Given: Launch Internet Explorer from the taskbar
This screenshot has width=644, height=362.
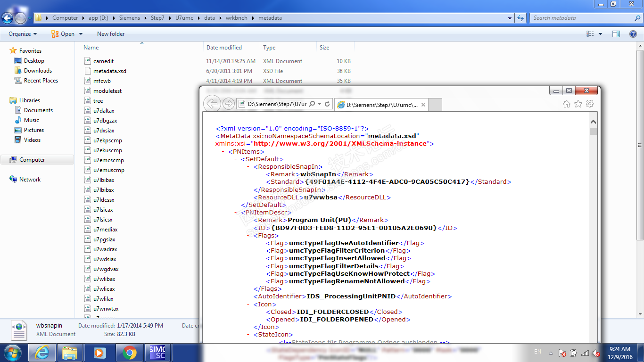Looking at the screenshot, I should click(x=41, y=353).
